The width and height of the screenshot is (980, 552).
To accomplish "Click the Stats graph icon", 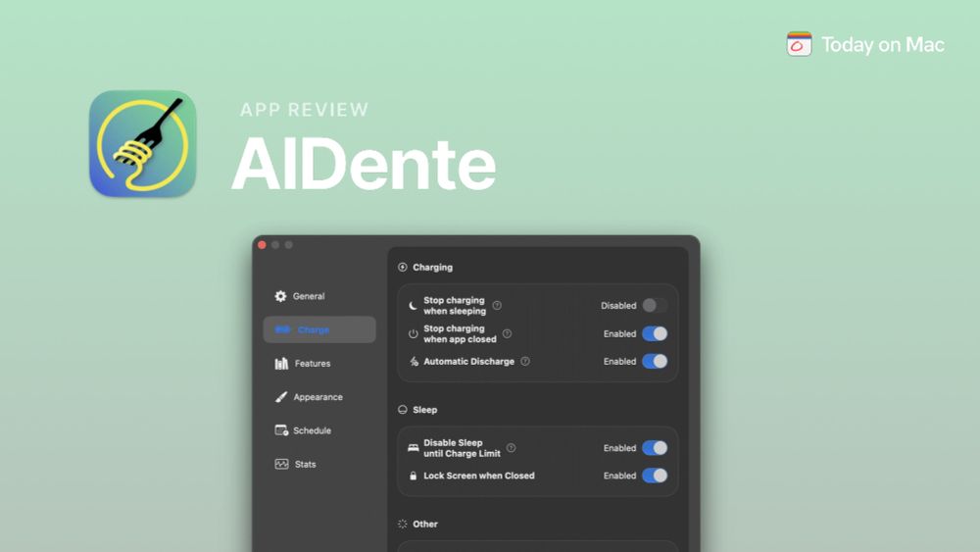I will click(x=281, y=464).
